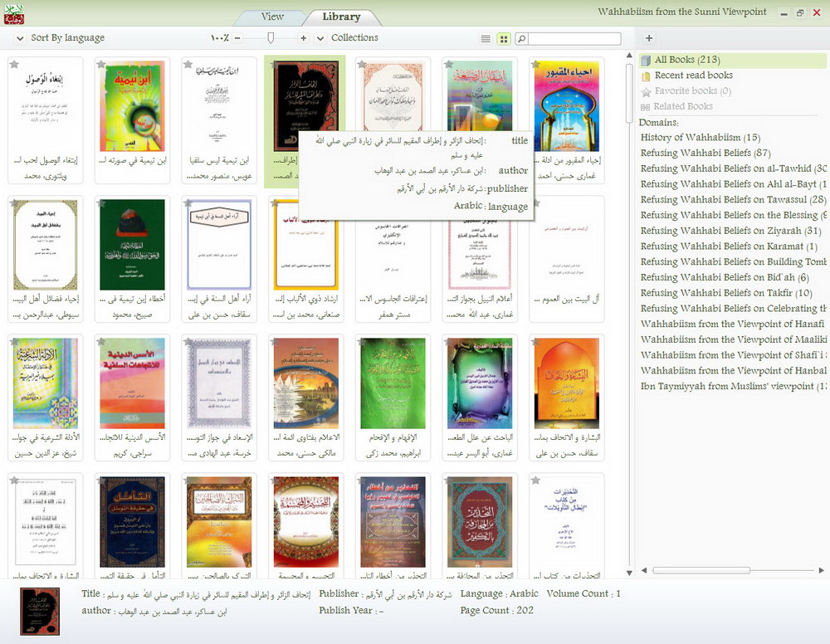The image size is (830, 644).
Task: Toggle star on 'الأدلة الشرعية في جوا'
Action: [14, 342]
